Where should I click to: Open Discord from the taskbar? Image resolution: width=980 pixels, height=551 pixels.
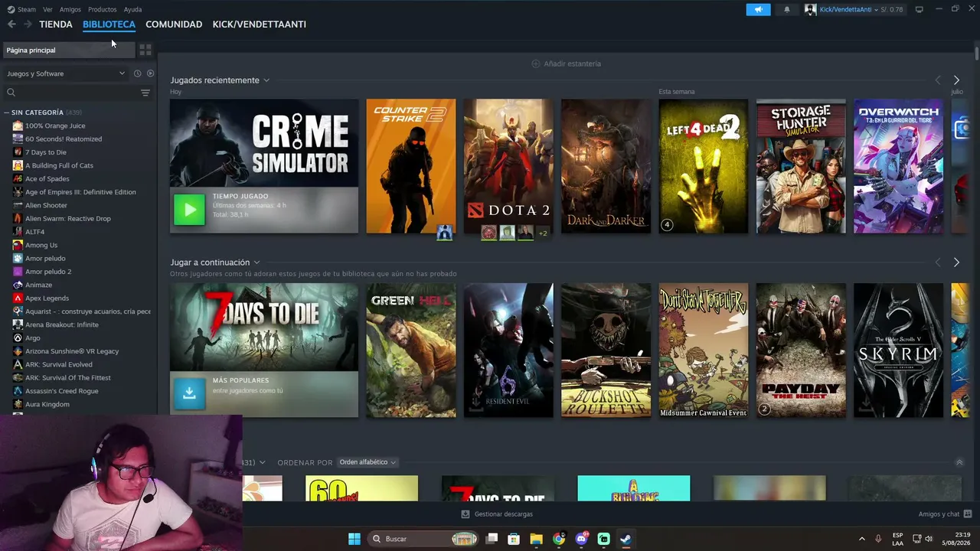(x=581, y=539)
